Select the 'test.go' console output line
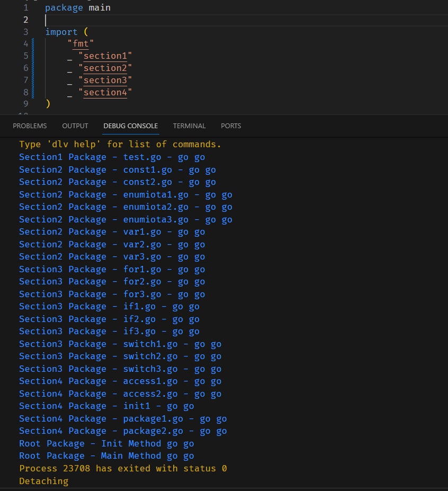Viewport: 448px width, 491px height. click(x=112, y=157)
